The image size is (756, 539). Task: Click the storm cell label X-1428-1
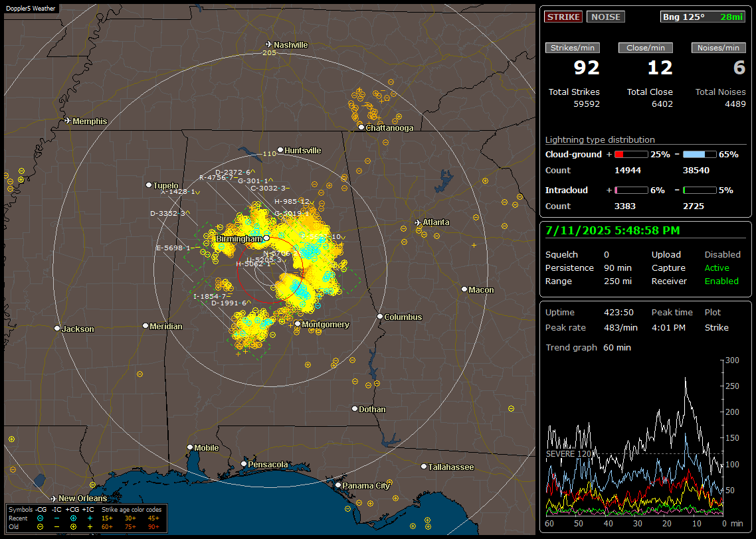[x=178, y=191]
